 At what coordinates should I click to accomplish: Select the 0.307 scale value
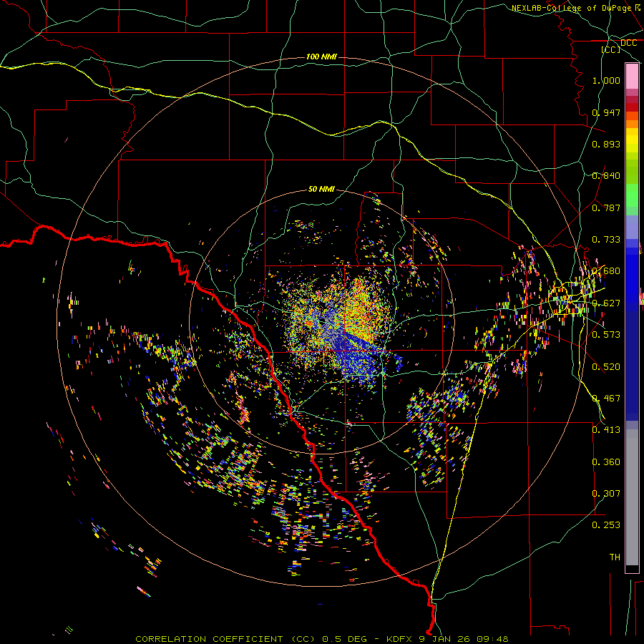pos(606,494)
